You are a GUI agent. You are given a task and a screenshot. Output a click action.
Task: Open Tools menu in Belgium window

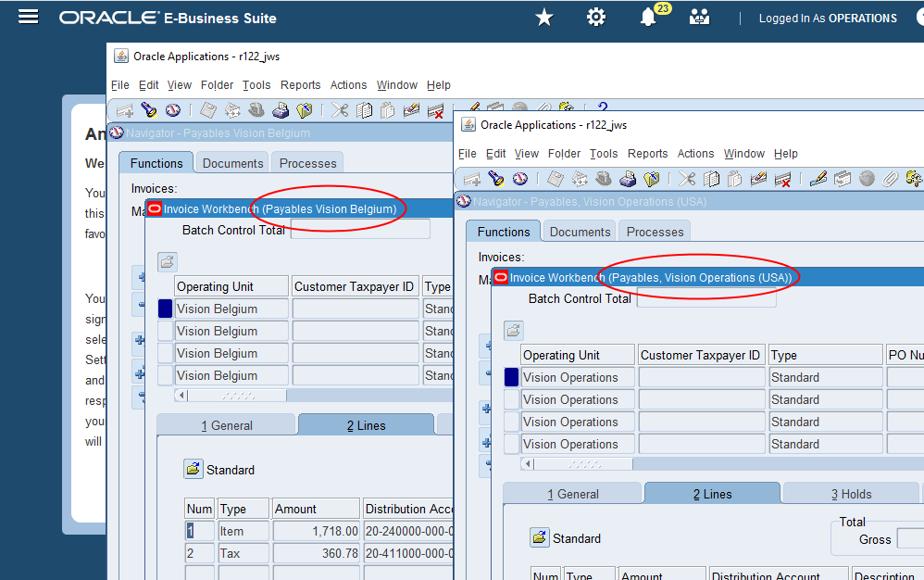click(x=256, y=85)
